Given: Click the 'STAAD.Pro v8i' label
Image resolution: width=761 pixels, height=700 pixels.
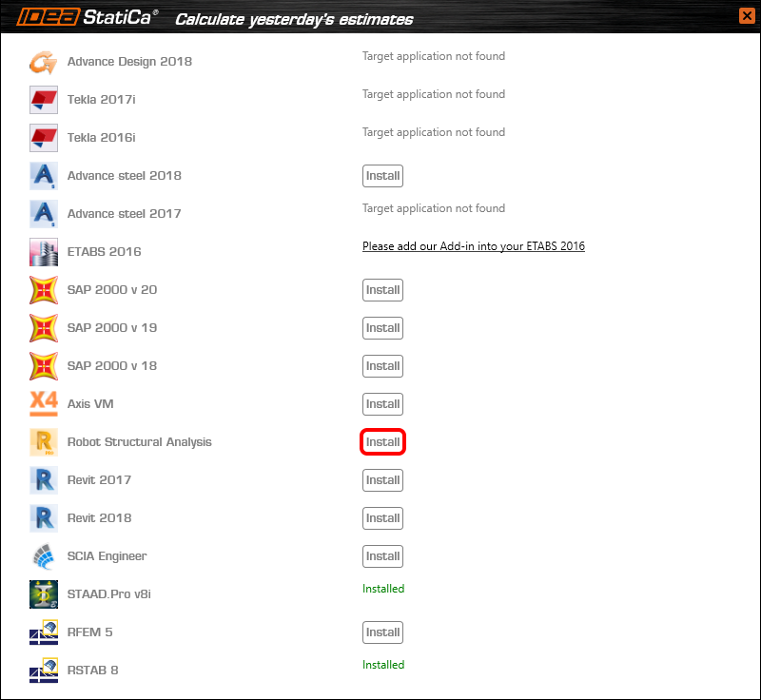Looking at the screenshot, I should (109, 594).
